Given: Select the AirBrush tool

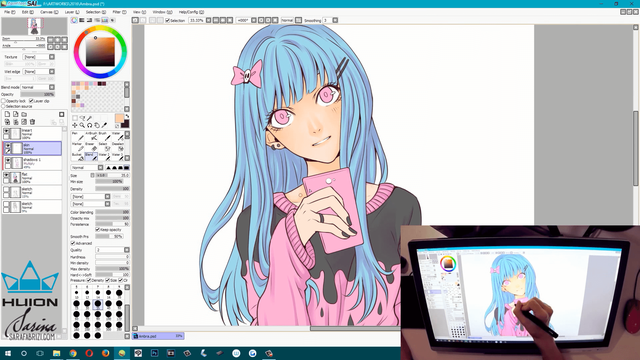Looking at the screenshot, I should (x=90, y=136).
